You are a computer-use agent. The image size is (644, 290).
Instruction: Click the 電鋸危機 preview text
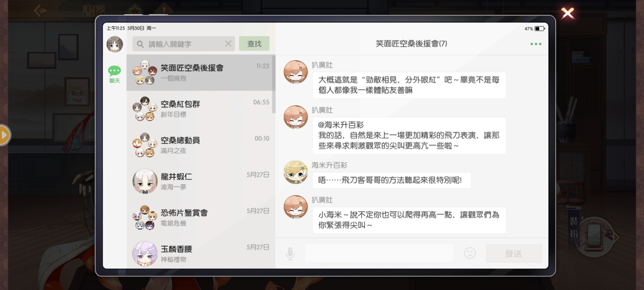(173, 223)
